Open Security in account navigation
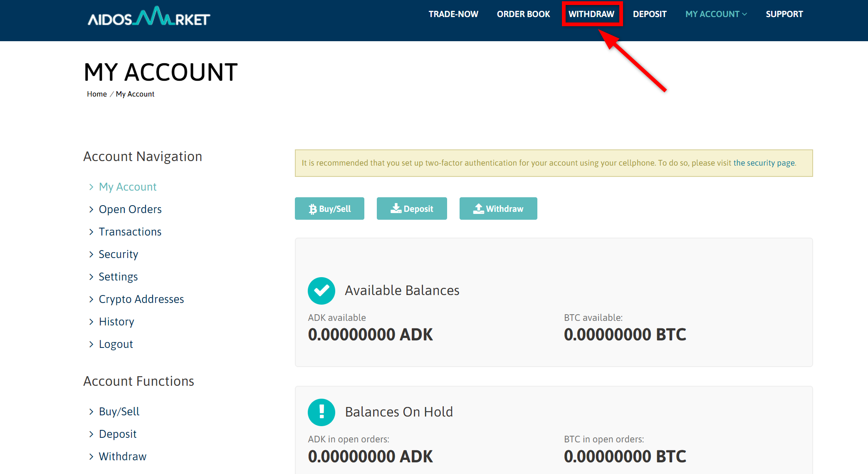 [x=119, y=254]
